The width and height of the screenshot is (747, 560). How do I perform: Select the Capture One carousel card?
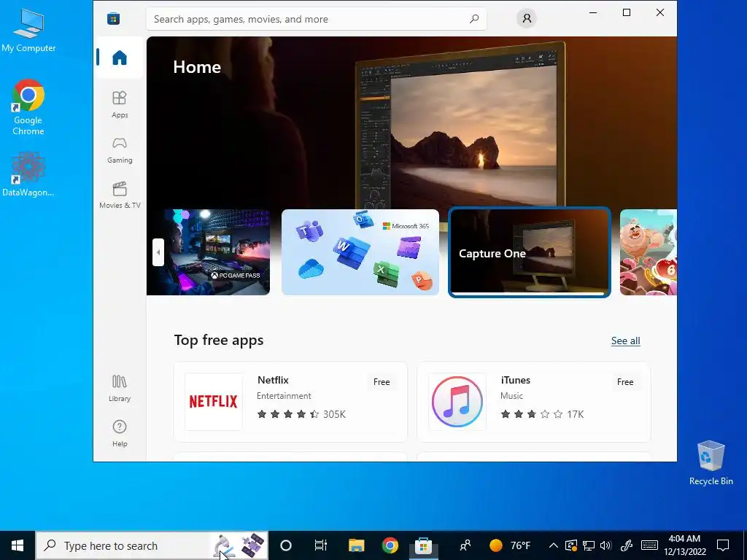[x=530, y=252]
